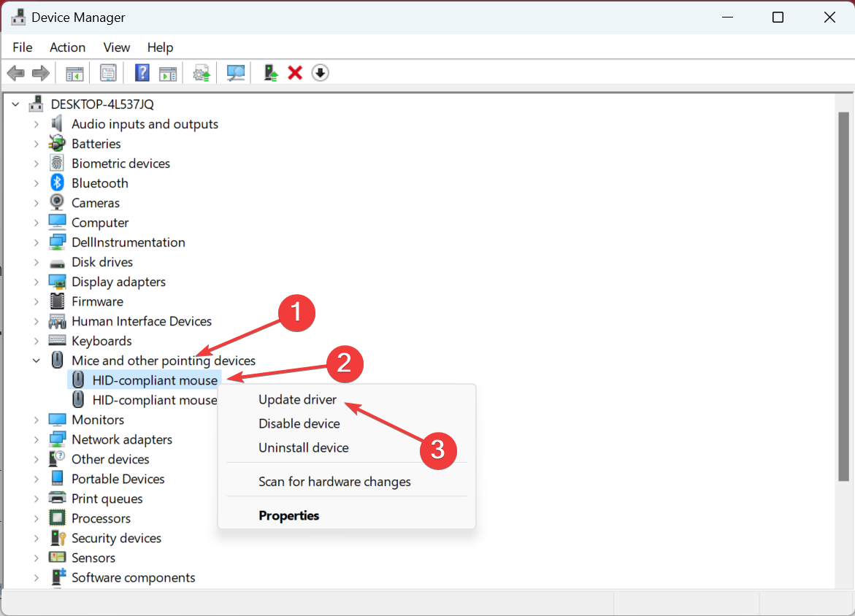Open the Action menu
Screen dimensions: 855x616
click(x=67, y=47)
